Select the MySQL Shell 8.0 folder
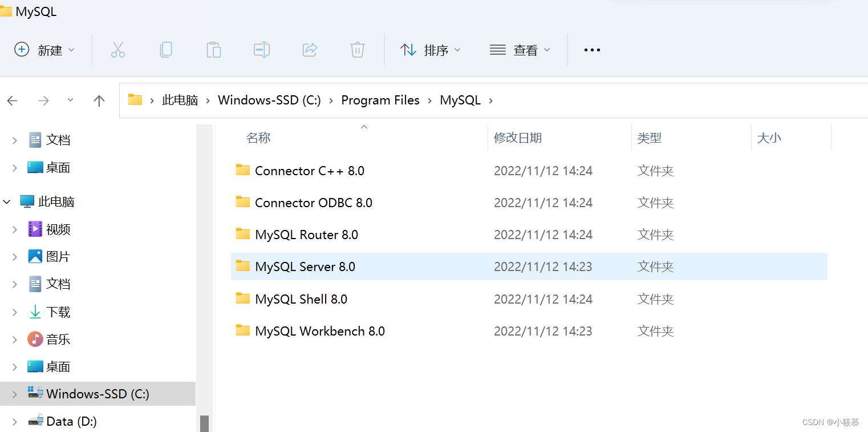Image resolution: width=868 pixels, height=432 pixels. coord(529,299)
